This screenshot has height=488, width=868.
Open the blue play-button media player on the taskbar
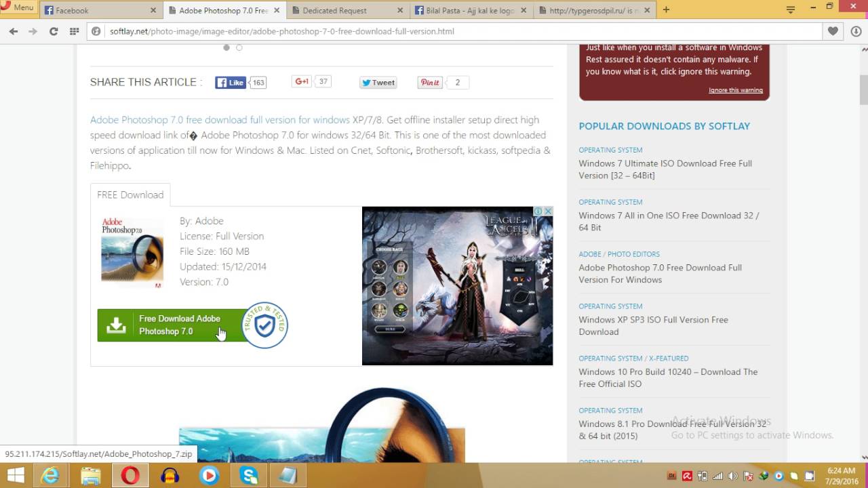209,476
